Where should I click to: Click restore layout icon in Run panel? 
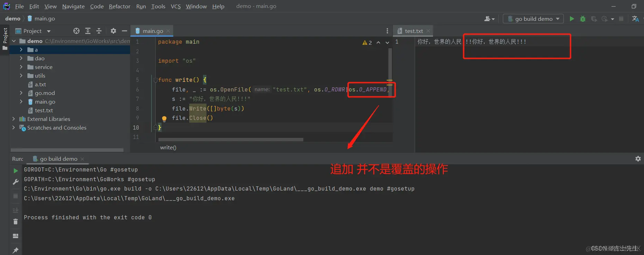[x=16, y=236]
